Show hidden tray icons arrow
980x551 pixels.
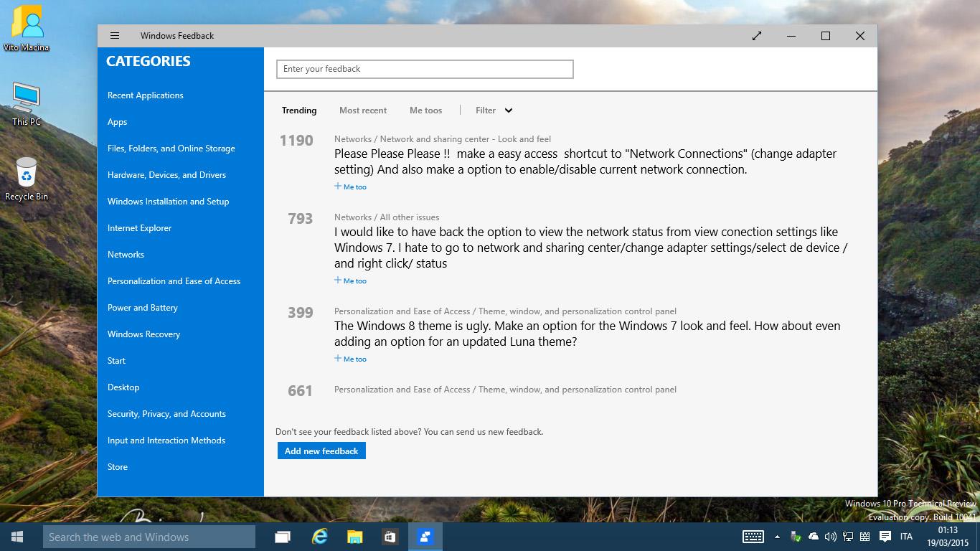(777, 537)
